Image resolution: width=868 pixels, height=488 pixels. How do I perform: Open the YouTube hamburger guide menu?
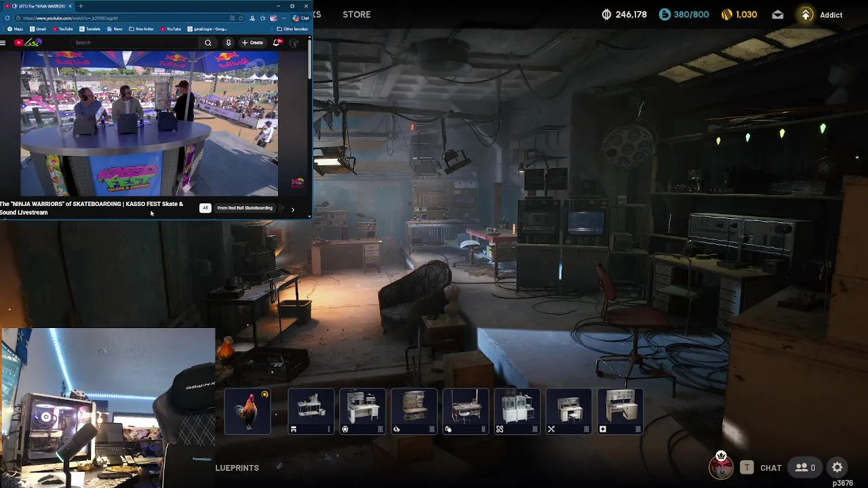(x=3, y=43)
